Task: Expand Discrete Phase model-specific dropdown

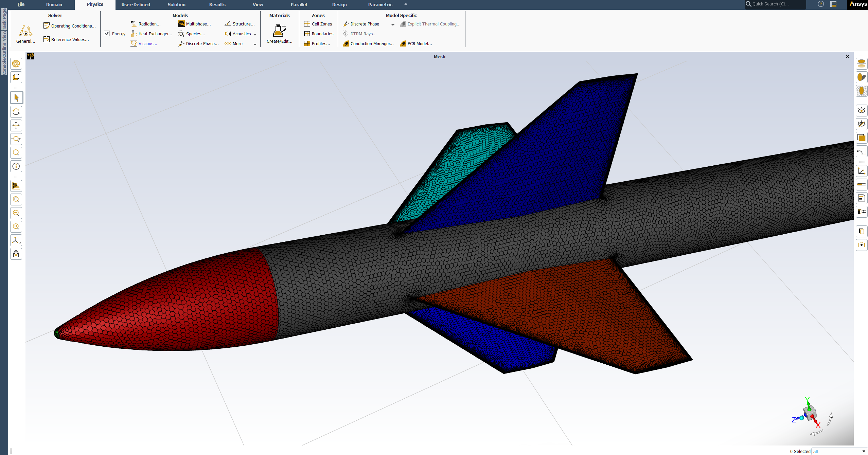Action: (393, 24)
